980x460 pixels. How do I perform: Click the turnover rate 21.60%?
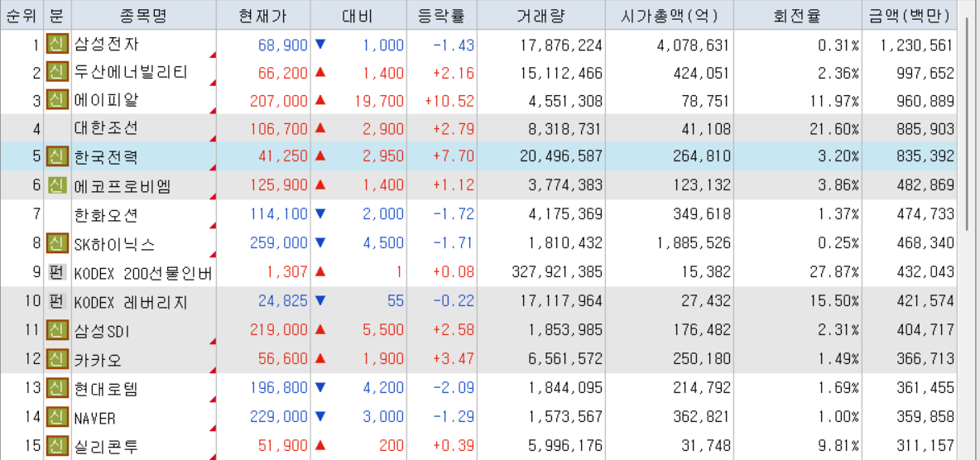(x=835, y=128)
